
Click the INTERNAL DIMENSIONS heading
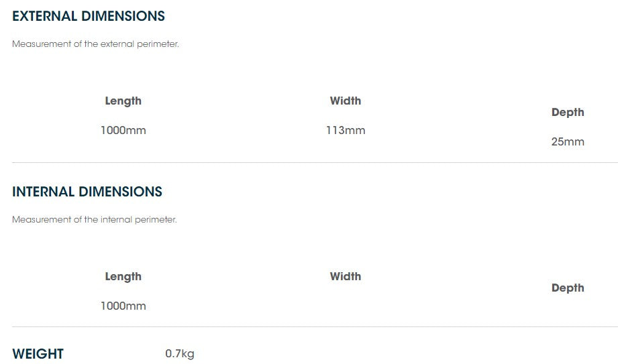87,192
